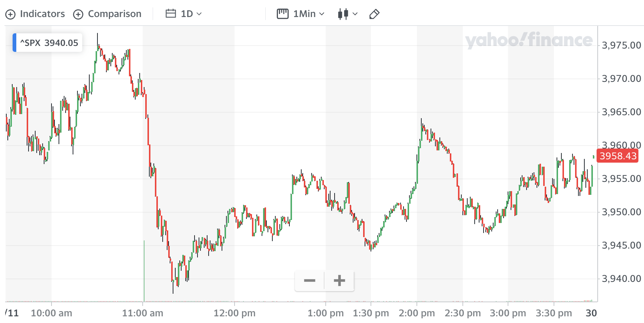The image size is (644, 323).
Task: Click the calendar date range icon
Action: [170, 14]
